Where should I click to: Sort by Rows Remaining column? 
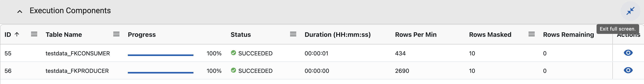(568, 35)
